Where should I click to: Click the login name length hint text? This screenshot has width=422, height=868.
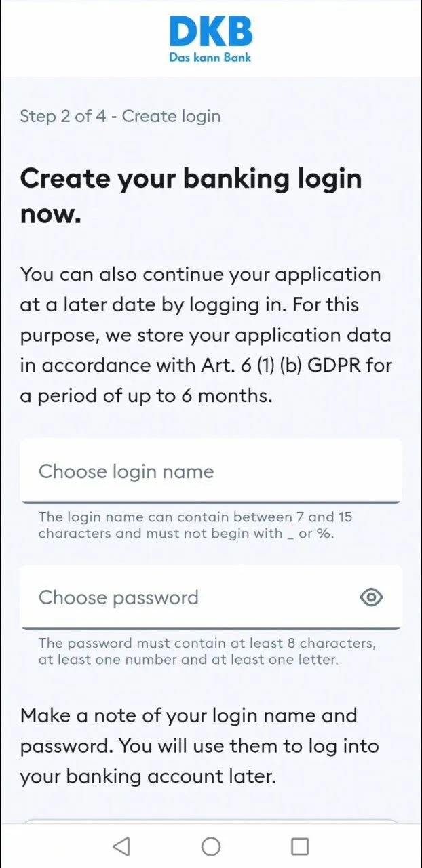click(195, 525)
